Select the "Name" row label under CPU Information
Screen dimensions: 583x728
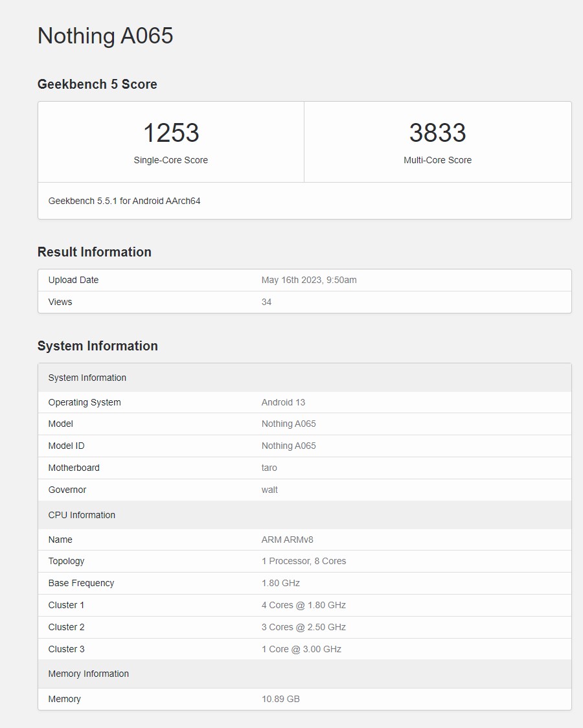(x=60, y=540)
